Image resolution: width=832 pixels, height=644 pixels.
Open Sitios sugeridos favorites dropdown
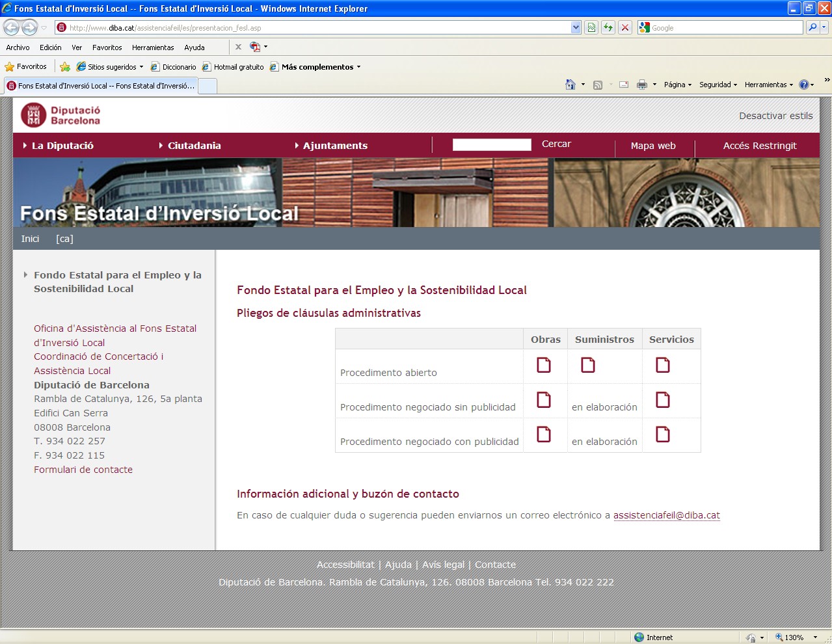coord(110,66)
